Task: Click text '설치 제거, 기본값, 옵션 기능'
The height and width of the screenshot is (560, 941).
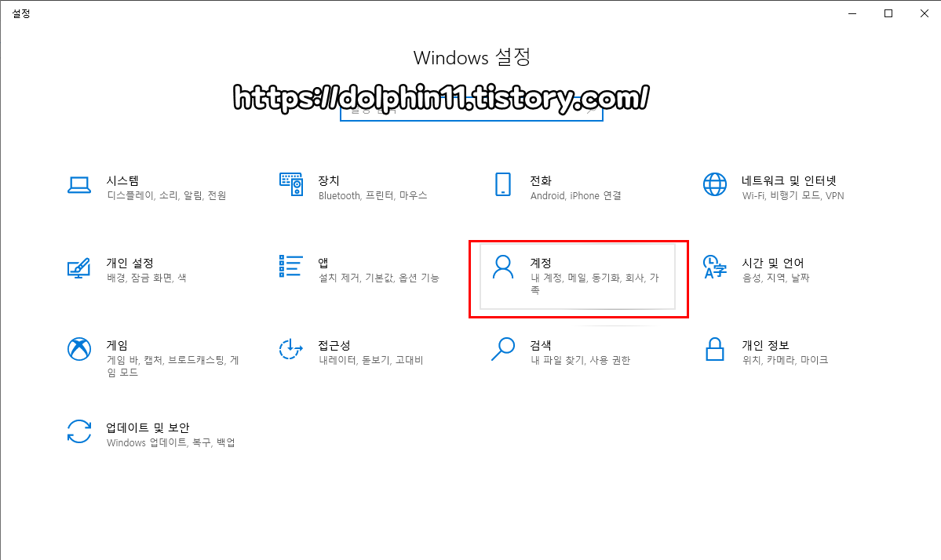Action: coord(379,278)
